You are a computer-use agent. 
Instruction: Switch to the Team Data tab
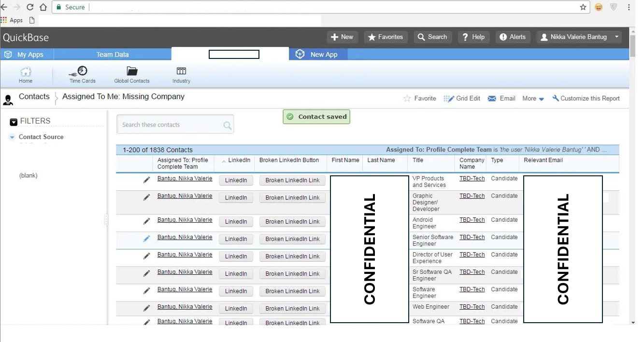[x=113, y=55]
